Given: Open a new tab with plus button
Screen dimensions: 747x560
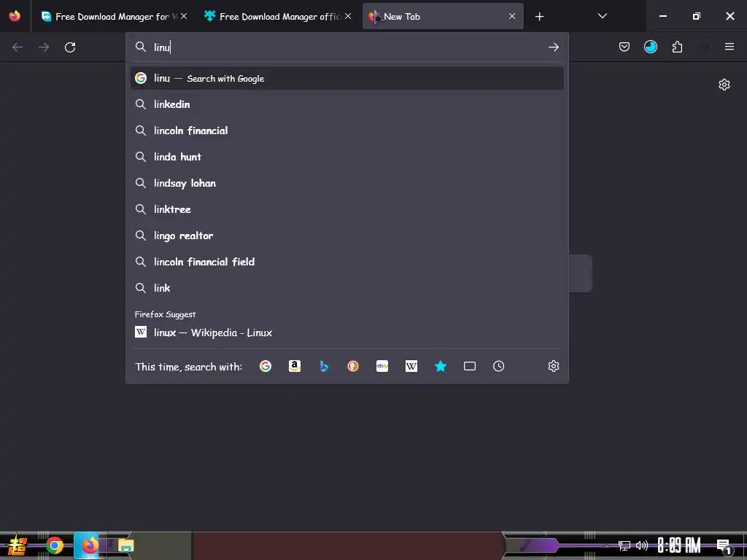Looking at the screenshot, I should (x=539, y=17).
